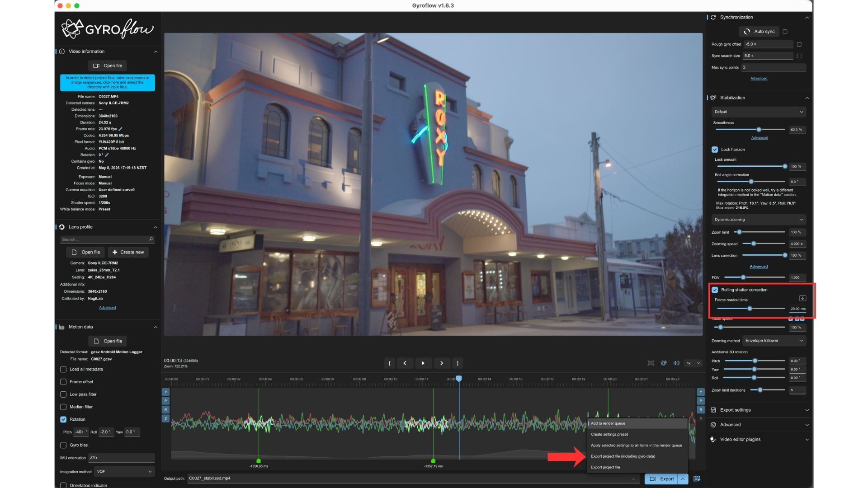Expand the Video editor plugins chevron
The image size is (868, 488).
[807, 440]
